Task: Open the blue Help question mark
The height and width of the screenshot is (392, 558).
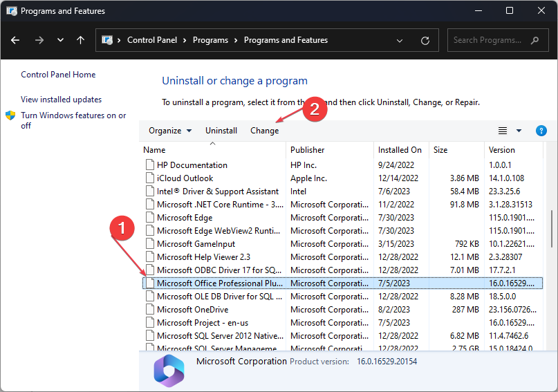Action: point(541,131)
